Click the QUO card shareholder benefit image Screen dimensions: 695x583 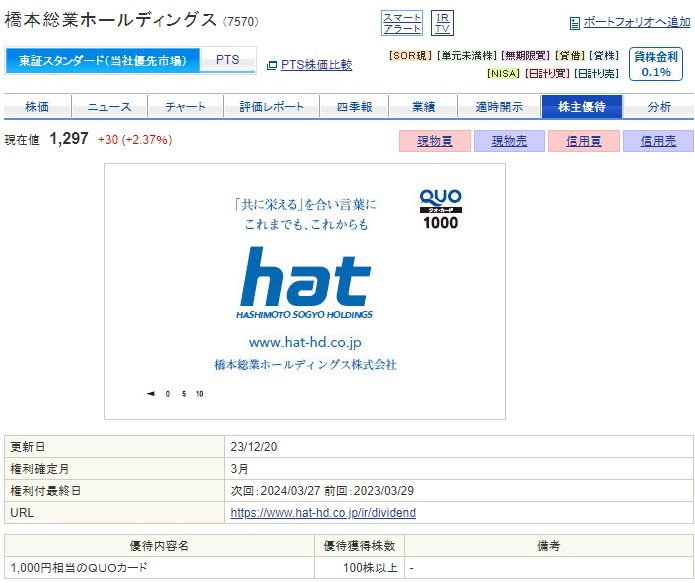[x=305, y=291]
